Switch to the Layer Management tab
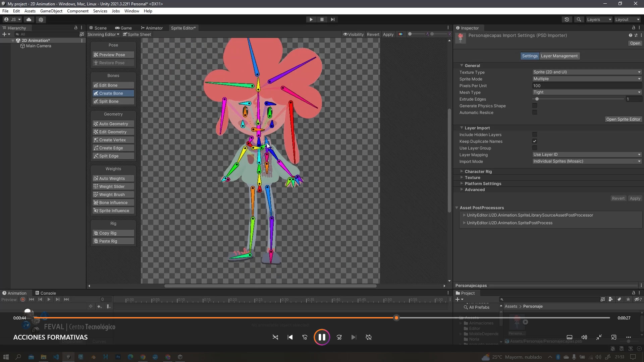 [x=559, y=56]
